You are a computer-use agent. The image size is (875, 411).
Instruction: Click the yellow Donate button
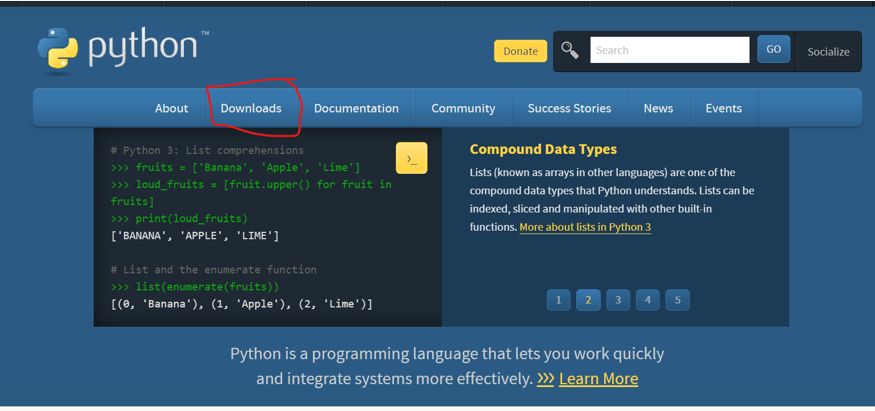pyautogui.click(x=520, y=51)
